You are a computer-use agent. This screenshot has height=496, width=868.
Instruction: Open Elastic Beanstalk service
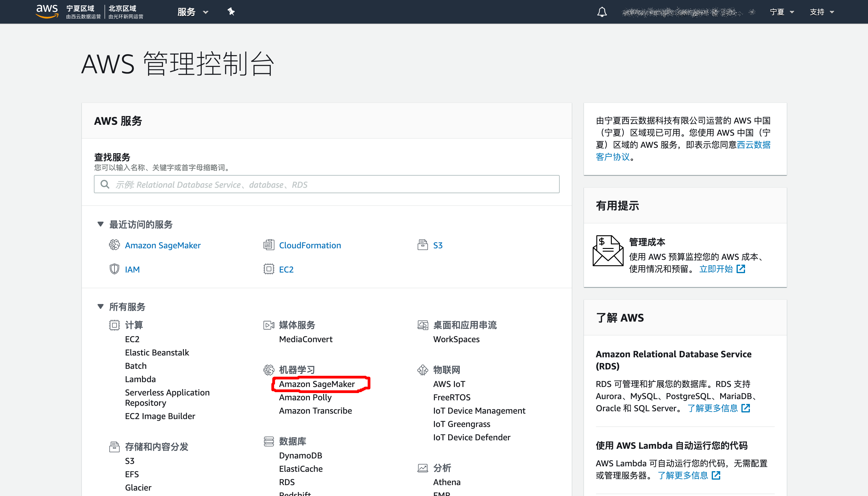pyautogui.click(x=157, y=352)
